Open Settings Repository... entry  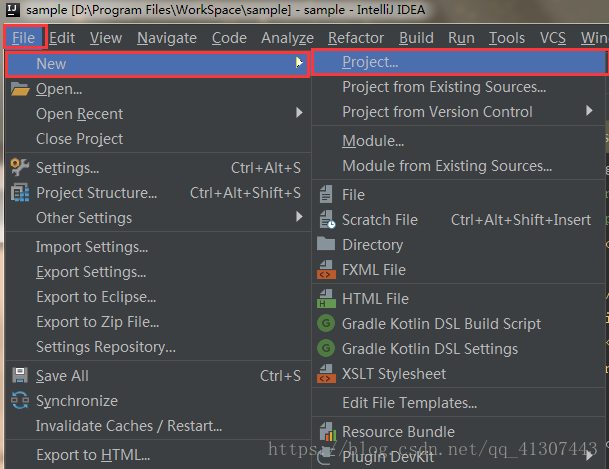[158, 346]
